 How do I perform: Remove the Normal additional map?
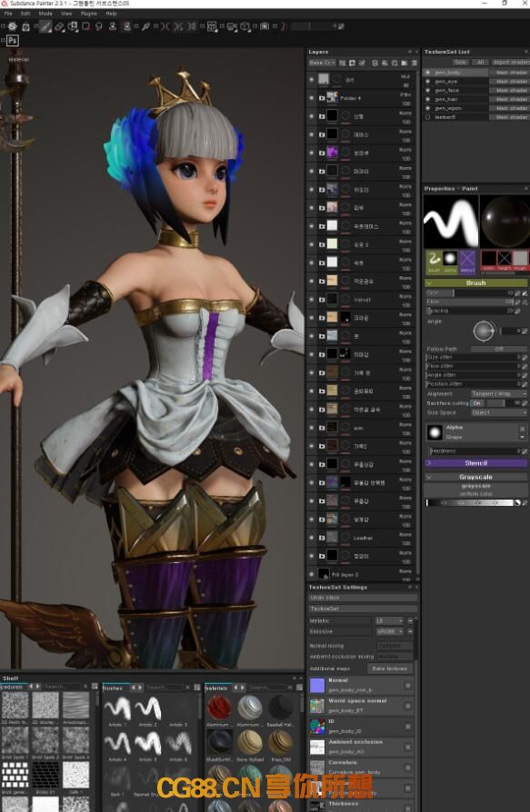click(x=408, y=686)
